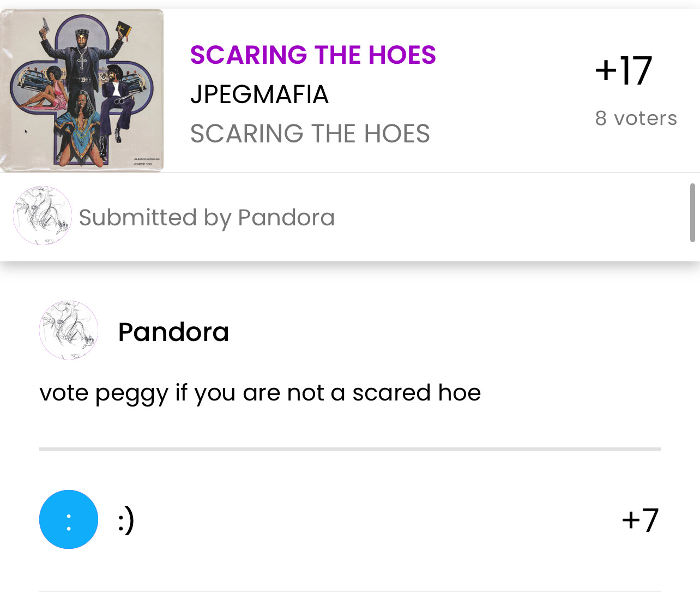Select the voter named :)
The width and height of the screenshot is (700, 592).
coord(126,520)
